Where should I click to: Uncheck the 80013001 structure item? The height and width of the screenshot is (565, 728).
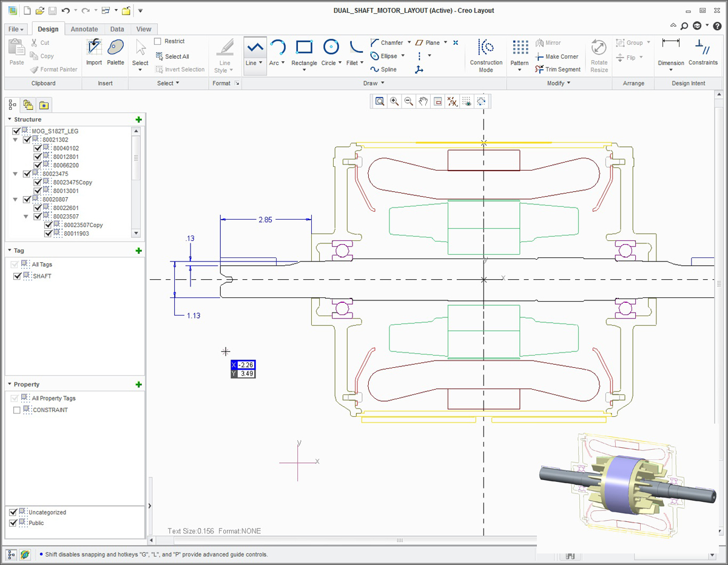[x=38, y=191]
